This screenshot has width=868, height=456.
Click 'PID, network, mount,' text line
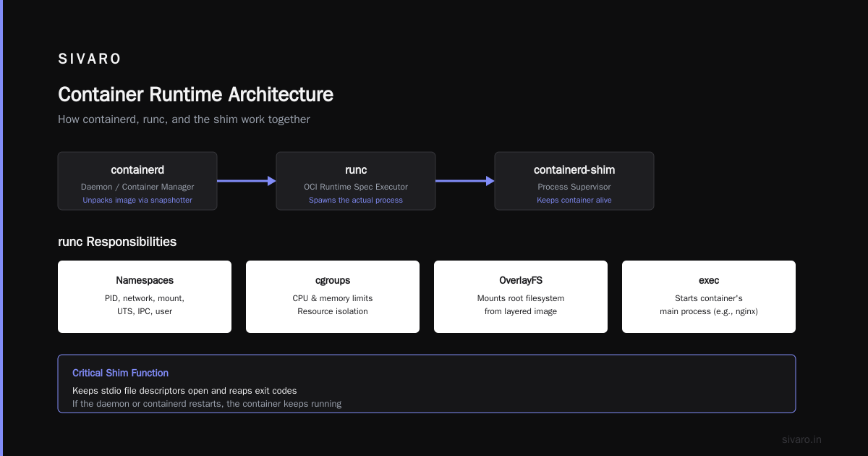coord(145,298)
